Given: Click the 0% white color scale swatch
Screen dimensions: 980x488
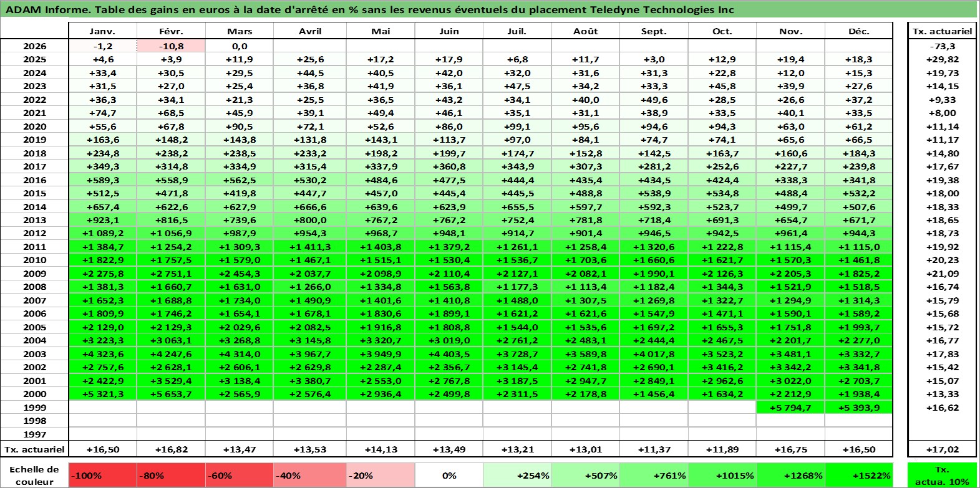Looking at the screenshot, I should click(449, 475).
